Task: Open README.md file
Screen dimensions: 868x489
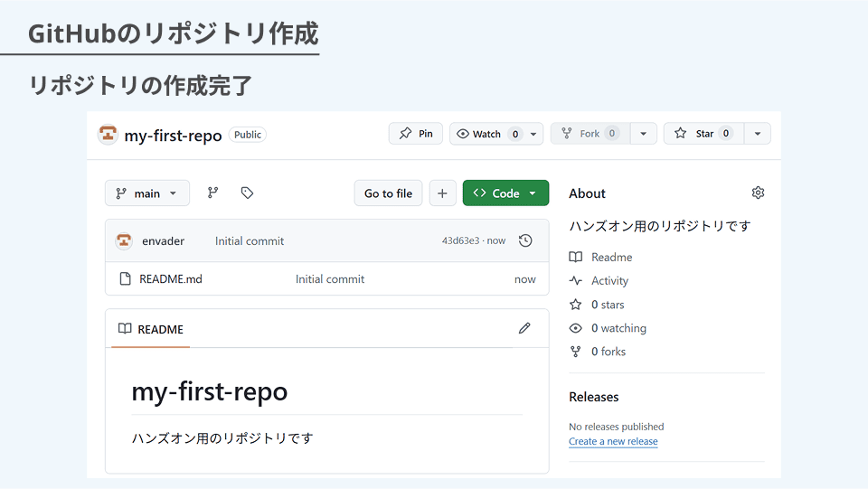Action: [171, 279]
